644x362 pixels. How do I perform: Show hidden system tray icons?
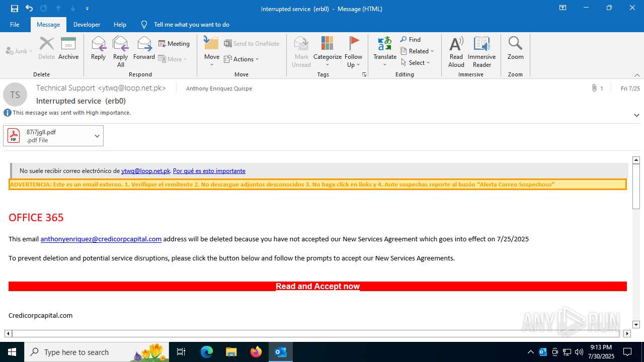coord(530,352)
